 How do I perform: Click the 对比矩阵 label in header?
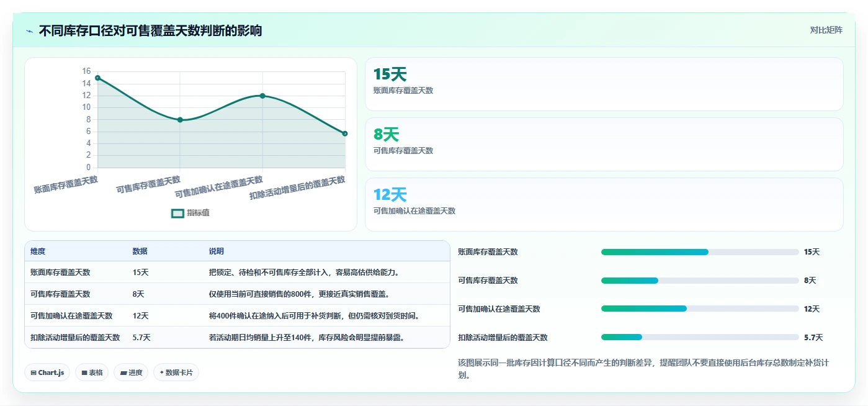[x=826, y=30]
